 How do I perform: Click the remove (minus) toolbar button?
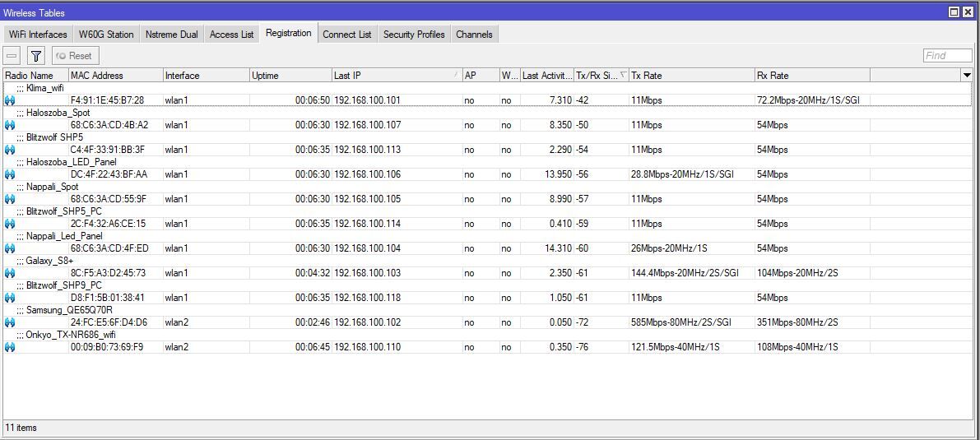coord(12,56)
